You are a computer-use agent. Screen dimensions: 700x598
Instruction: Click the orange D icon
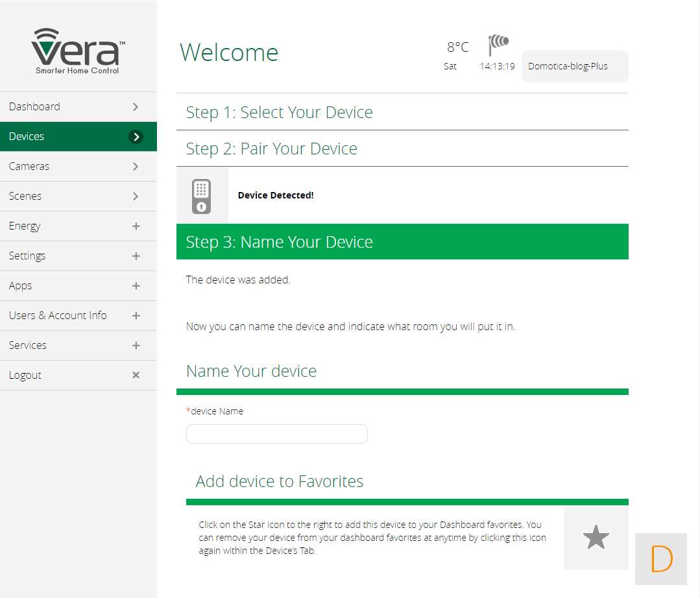[x=660, y=559]
